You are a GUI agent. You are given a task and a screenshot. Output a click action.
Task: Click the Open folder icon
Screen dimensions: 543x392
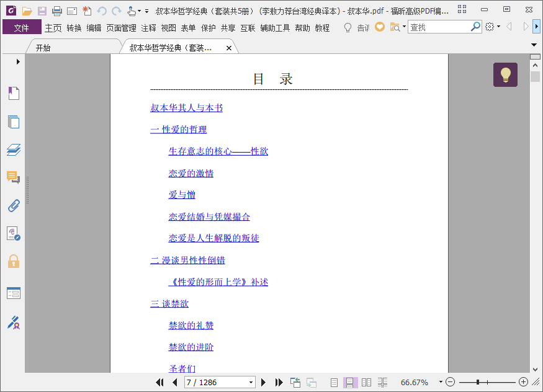(27, 11)
